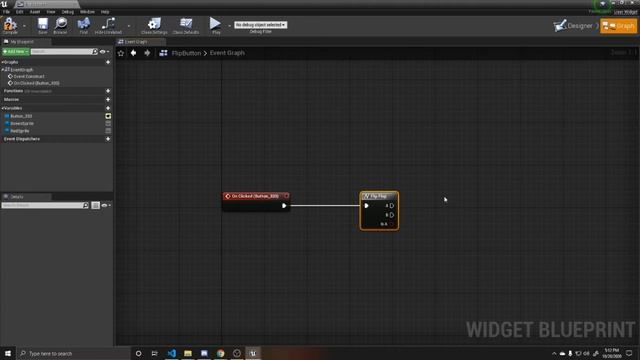Toggle RedSprite variable visibility
The width and height of the screenshot is (640, 360).
[x=108, y=131]
